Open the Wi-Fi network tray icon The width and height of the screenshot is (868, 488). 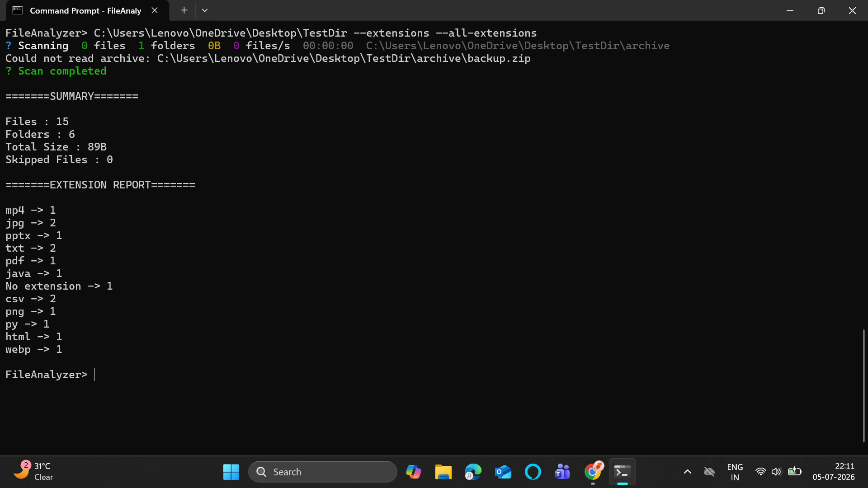click(761, 472)
